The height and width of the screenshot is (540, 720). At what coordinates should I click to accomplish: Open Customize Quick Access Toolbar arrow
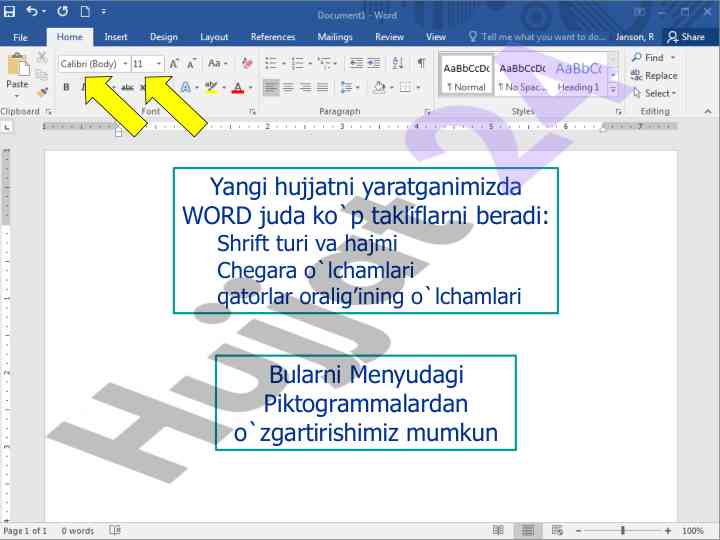[x=104, y=11]
